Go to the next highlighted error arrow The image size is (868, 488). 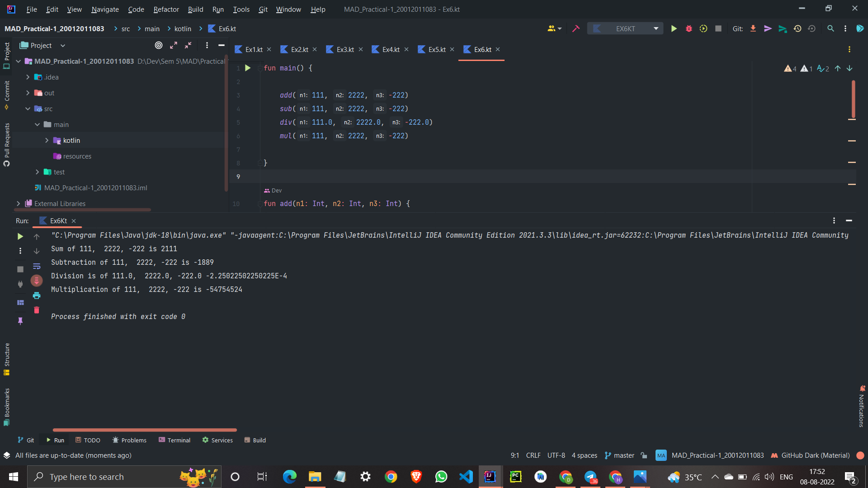coord(849,68)
